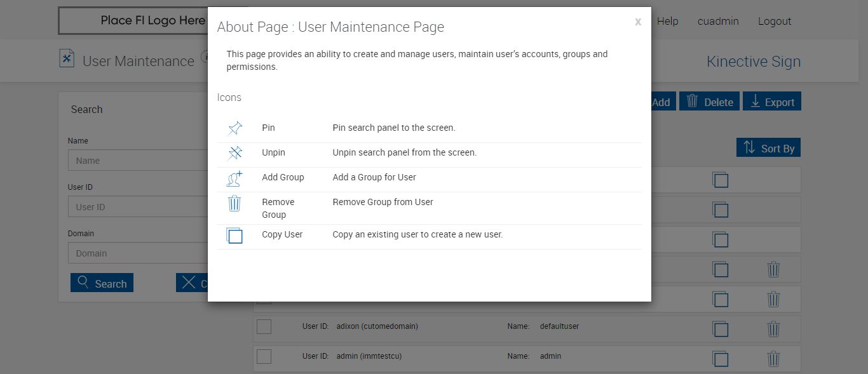The height and width of the screenshot is (374, 868).
Task: Copy the adixon user row
Action: click(720, 330)
